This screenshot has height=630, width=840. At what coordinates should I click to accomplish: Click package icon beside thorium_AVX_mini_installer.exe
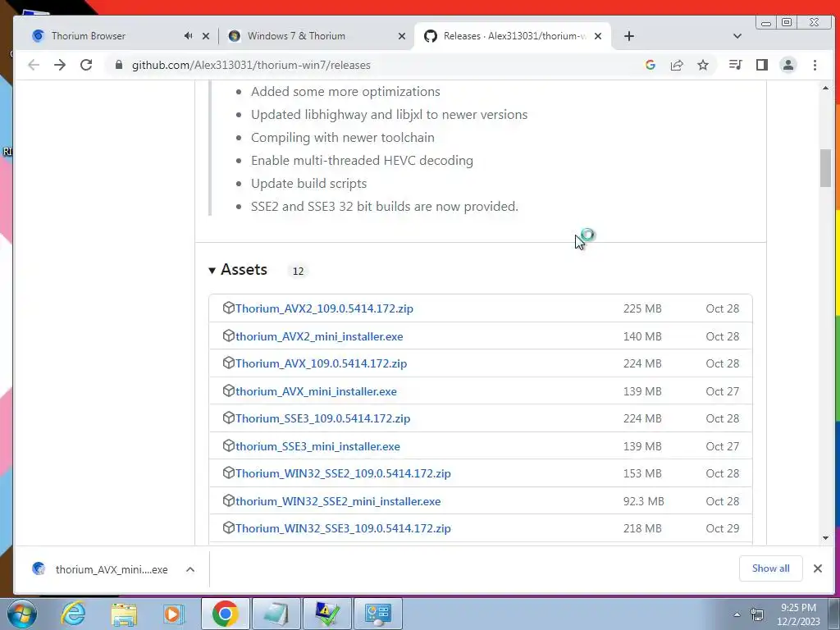point(229,390)
